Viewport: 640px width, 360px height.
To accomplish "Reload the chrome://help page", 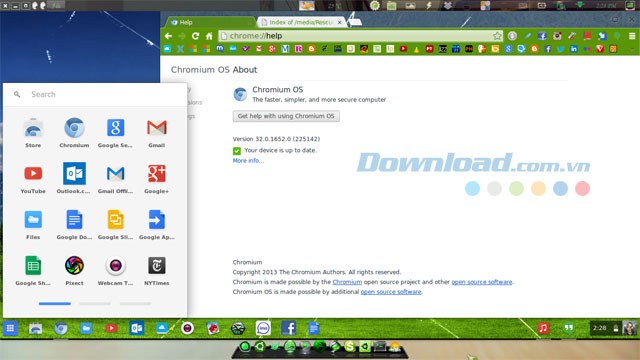I will click(196, 36).
